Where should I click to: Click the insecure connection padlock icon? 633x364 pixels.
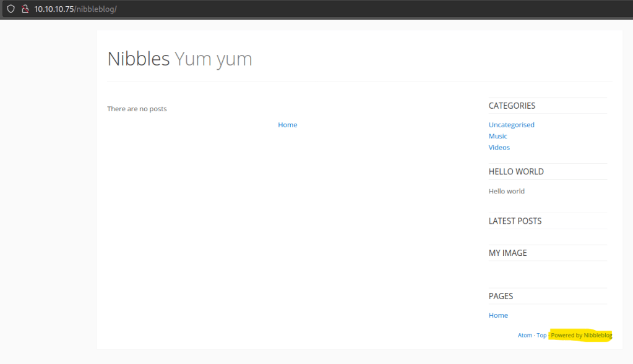25,9
